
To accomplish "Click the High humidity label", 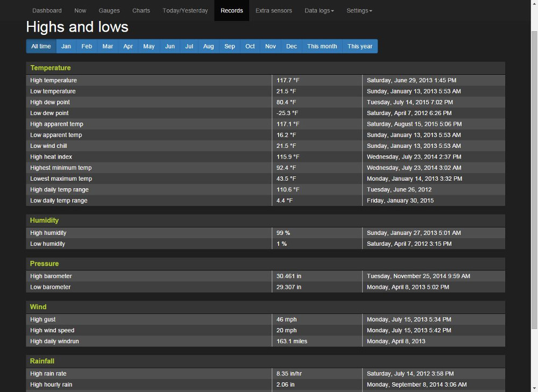I will click(x=48, y=233).
